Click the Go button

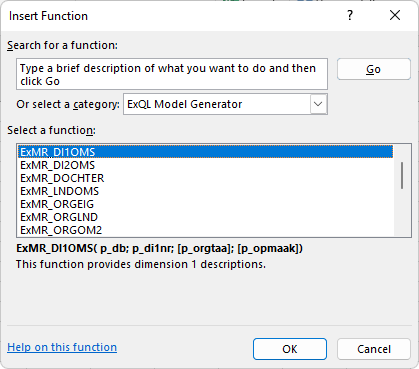(x=374, y=69)
